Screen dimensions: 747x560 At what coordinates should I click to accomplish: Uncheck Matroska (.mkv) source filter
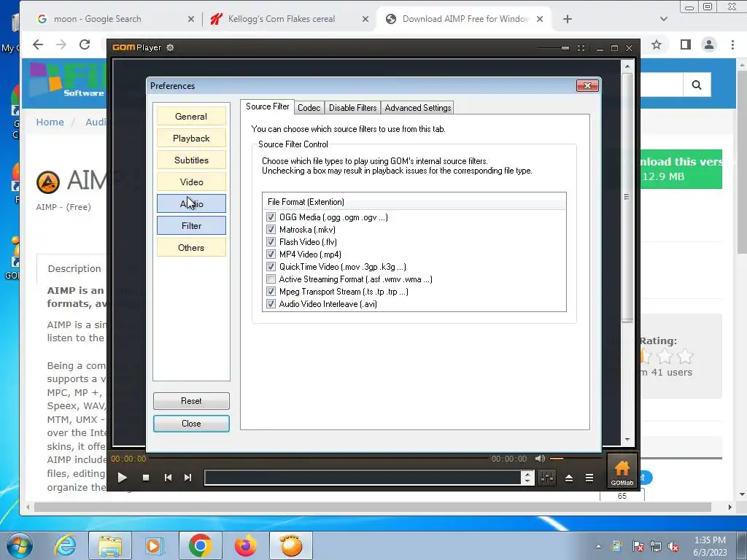[271, 230]
